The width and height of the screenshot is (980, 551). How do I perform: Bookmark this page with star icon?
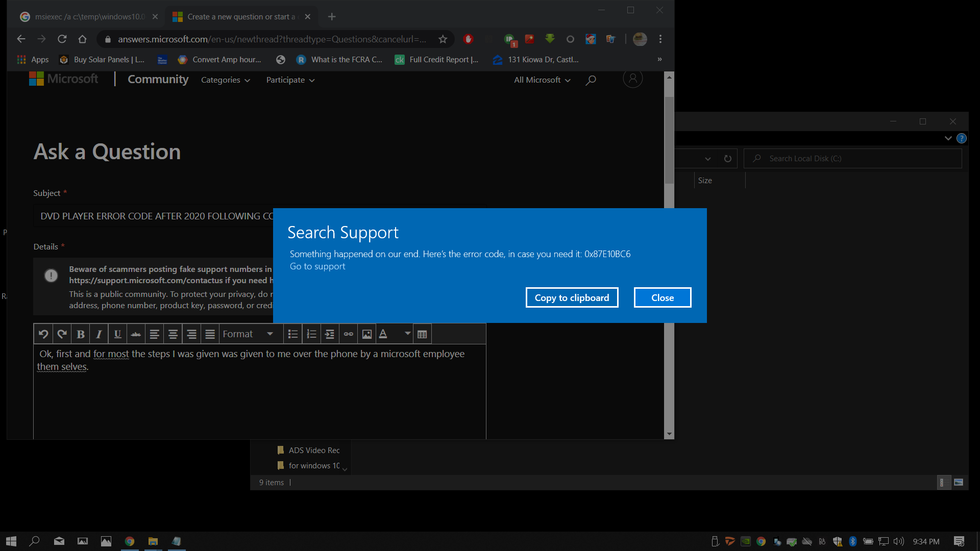(x=443, y=39)
